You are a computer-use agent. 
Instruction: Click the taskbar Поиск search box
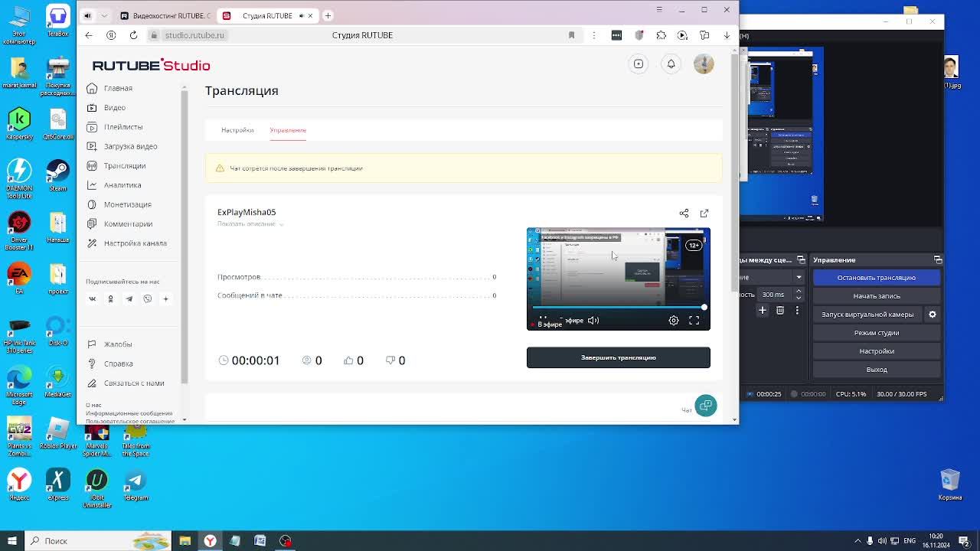click(x=97, y=541)
